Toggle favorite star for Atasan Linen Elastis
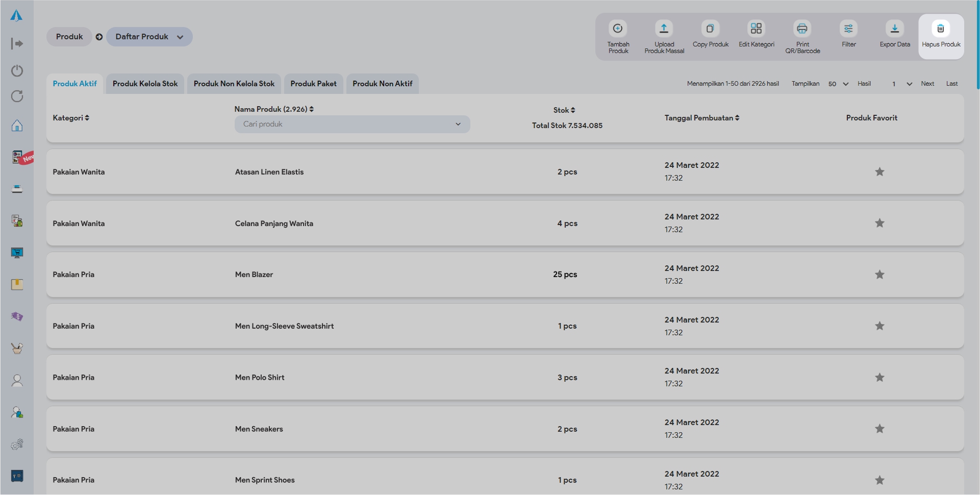The image size is (980, 495). (x=880, y=172)
